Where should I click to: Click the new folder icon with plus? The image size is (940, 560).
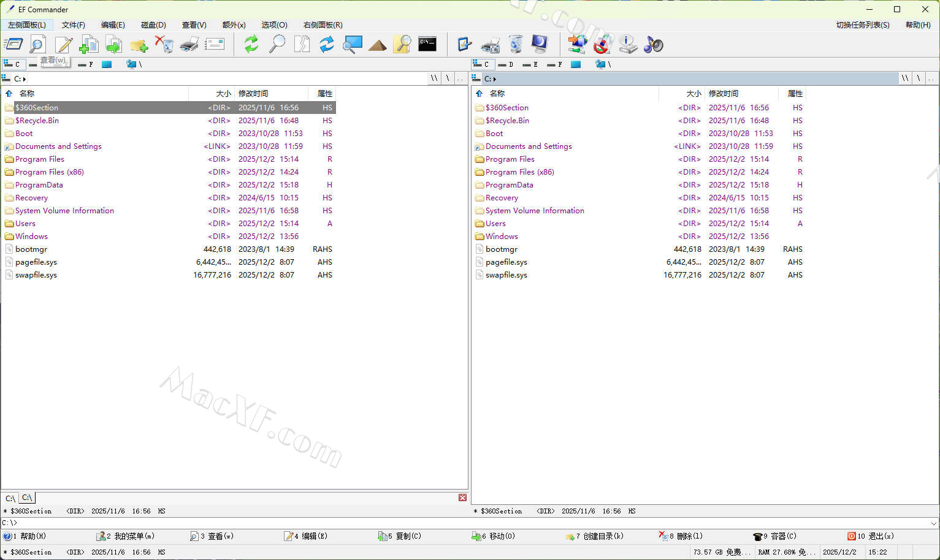pos(139,45)
